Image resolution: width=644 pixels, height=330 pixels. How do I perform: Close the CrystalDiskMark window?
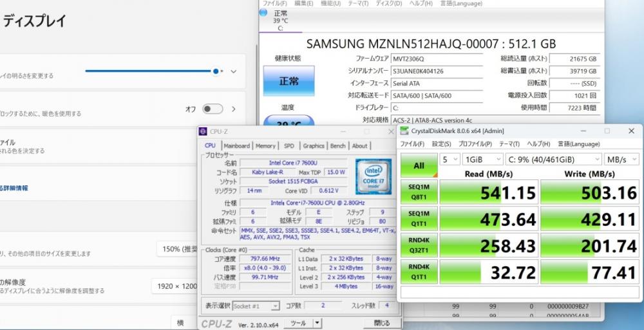coord(631,131)
